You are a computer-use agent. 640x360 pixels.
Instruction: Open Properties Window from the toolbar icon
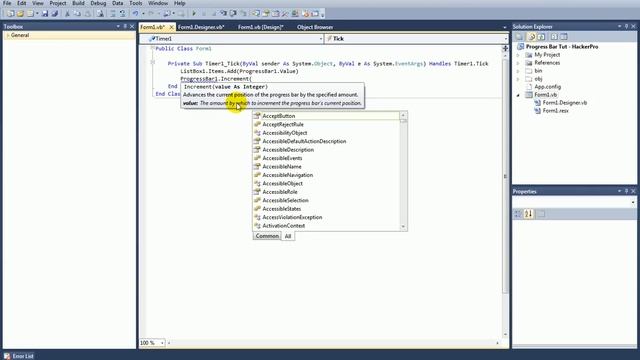(x=266, y=13)
